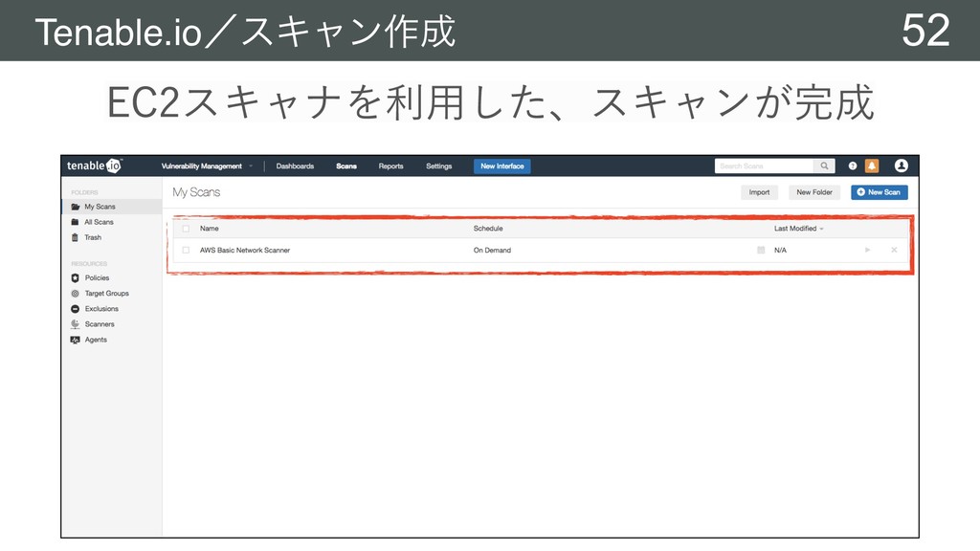Sort by the Schedule column header

pyautogui.click(x=488, y=229)
